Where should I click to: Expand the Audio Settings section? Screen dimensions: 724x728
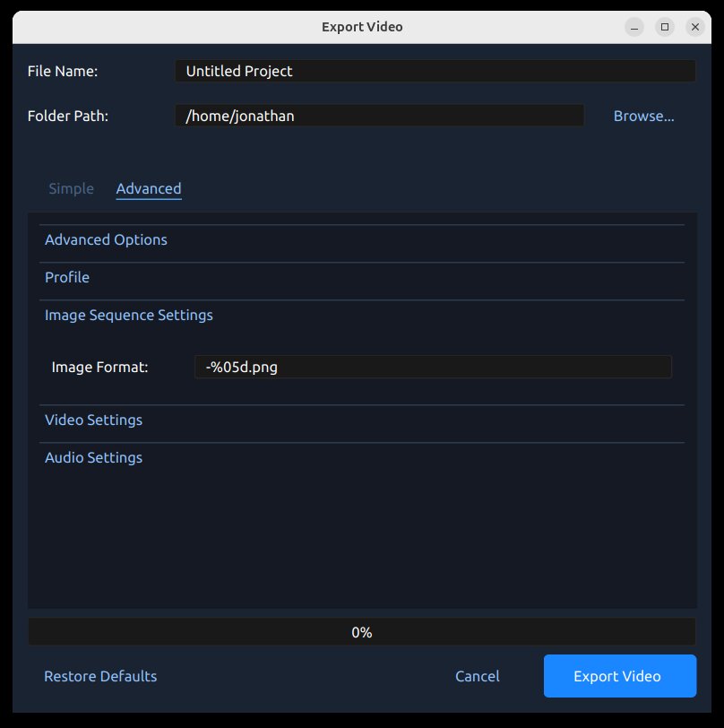[x=93, y=457]
